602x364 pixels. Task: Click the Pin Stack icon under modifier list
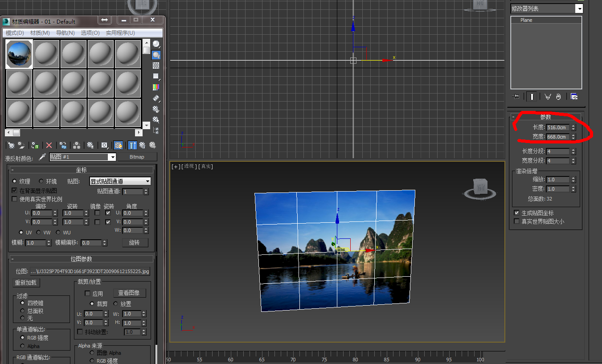516,96
